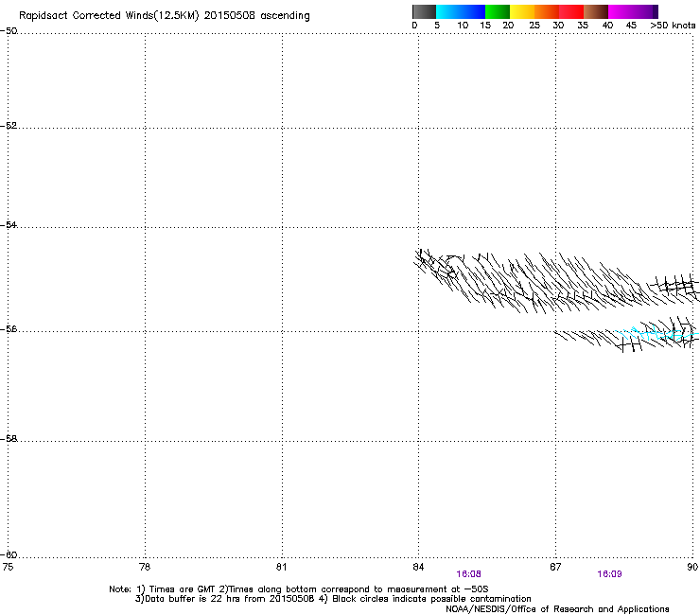Click the blue 10-15 knots color swatch

[x=473, y=11]
